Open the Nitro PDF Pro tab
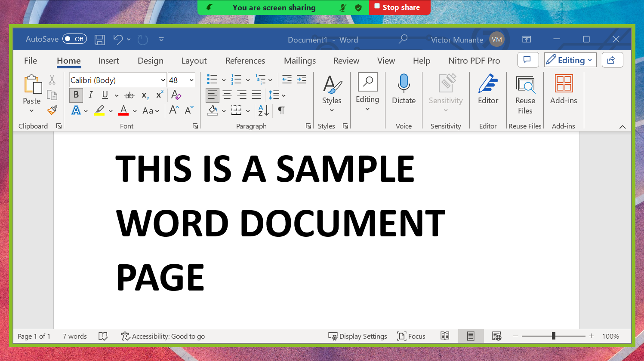Viewport: 644px width, 361px height. click(x=474, y=61)
